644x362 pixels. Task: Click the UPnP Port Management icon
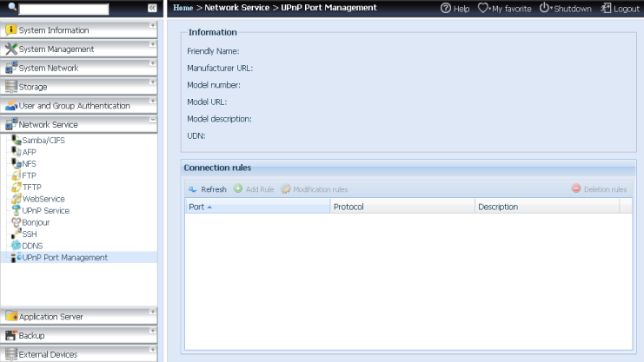point(16,257)
